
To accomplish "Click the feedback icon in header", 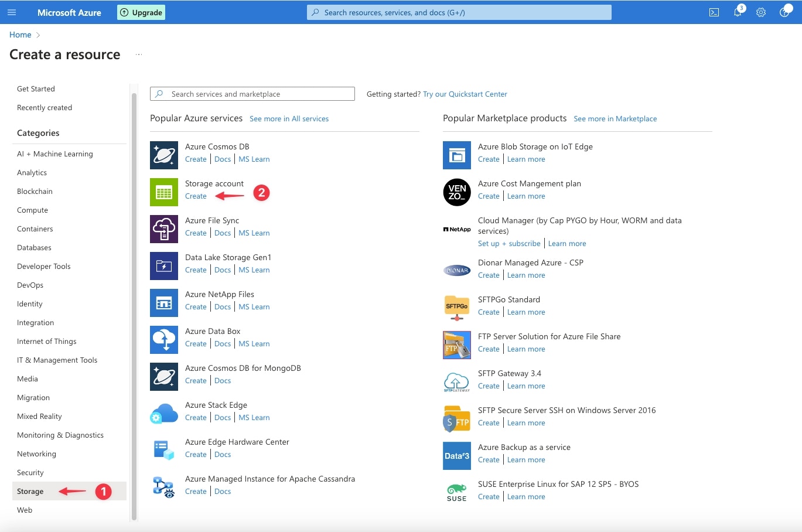I will click(x=785, y=12).
